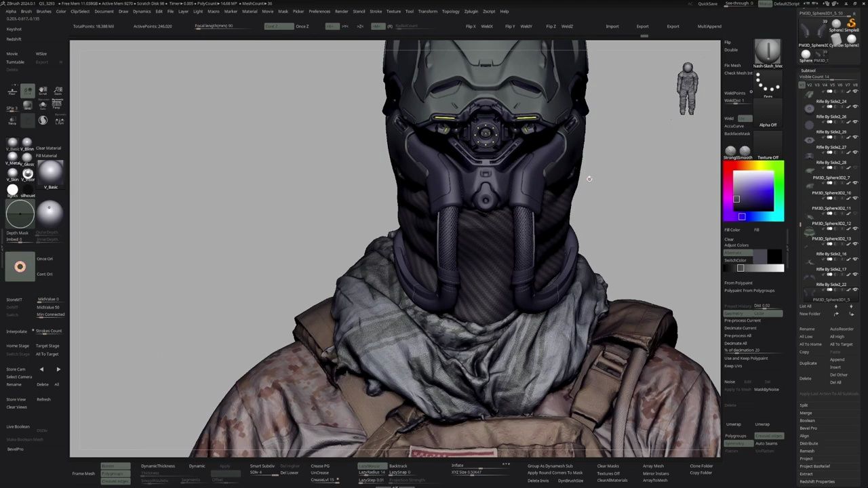Screen dimensions: 868x488
Task: Choose the white lights material
Action: tap(12, 189)
